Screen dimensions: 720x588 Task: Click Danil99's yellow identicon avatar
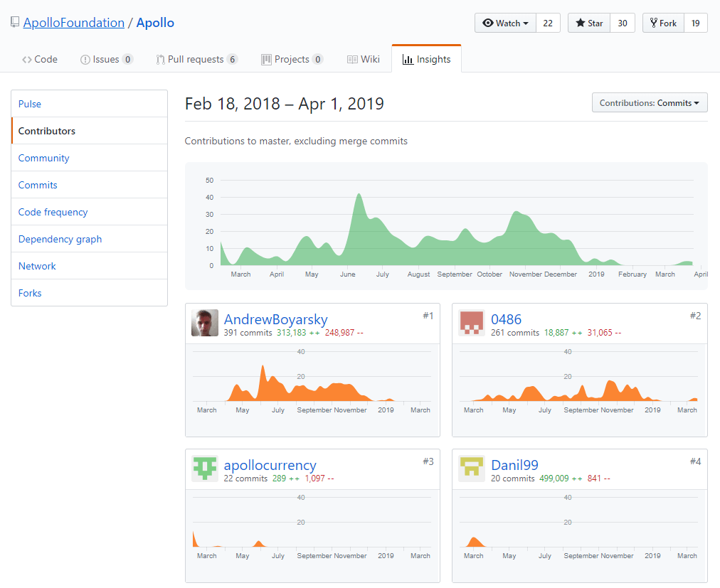(x=472, y=469)
